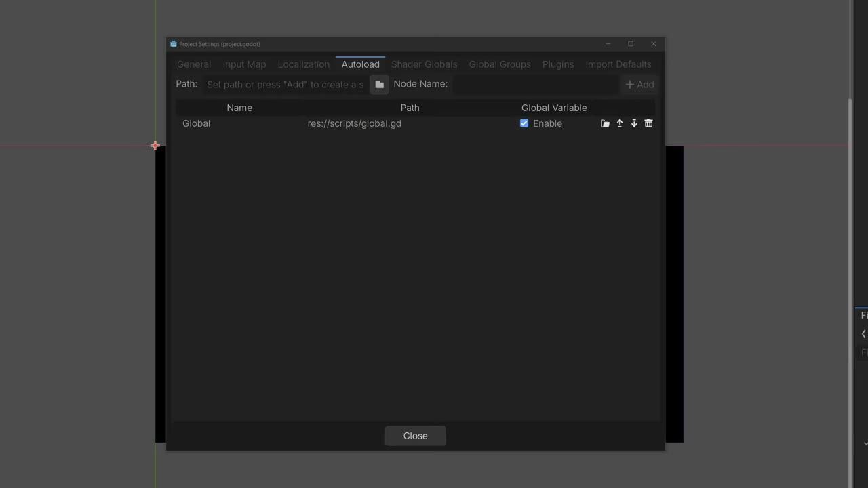This screenshot has height=488, width=868.
Task: Go to the Localization tab
Action: 303,64
